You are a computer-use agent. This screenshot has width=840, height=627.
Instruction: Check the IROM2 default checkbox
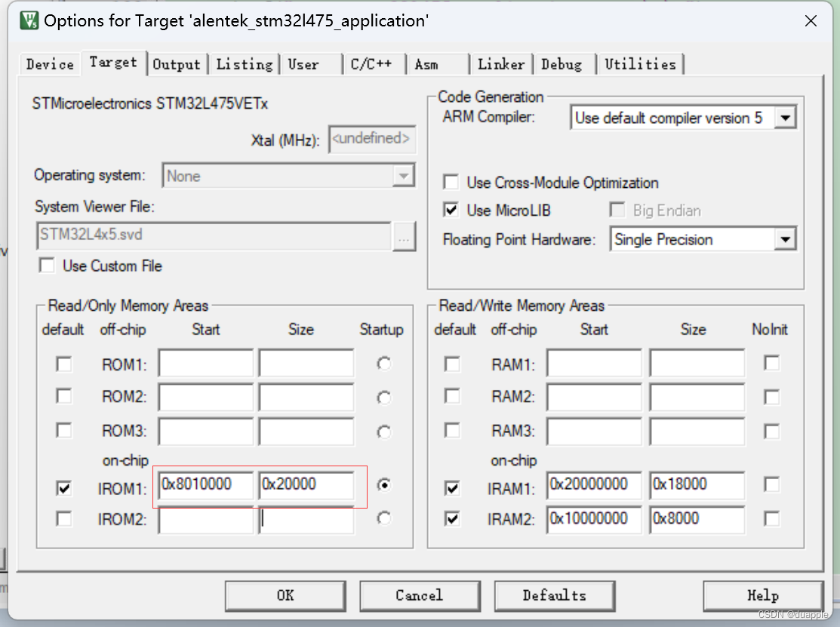(63, 519)
